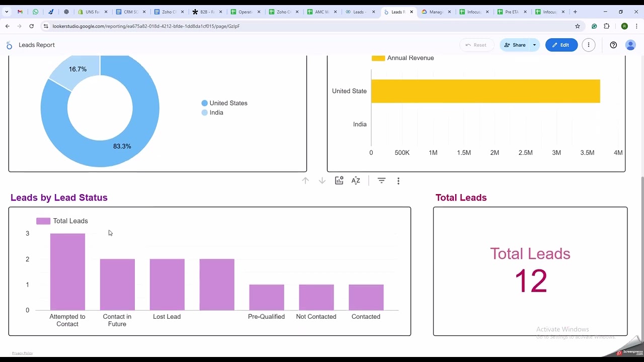Click the Reset button
Image resolution: width=644 pixels, height=362 pixels.
(x=476, y=45)
